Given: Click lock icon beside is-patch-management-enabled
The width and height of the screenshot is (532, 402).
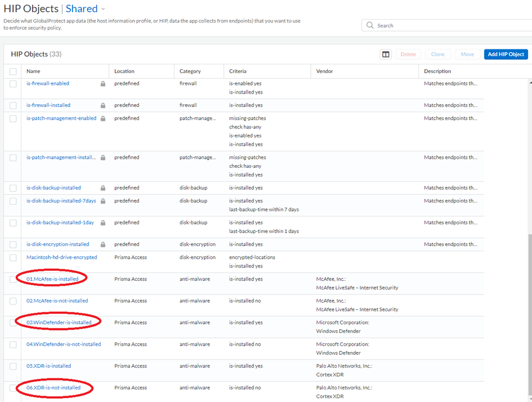Looking at the screenshot, I should click(x=103, y=118).
